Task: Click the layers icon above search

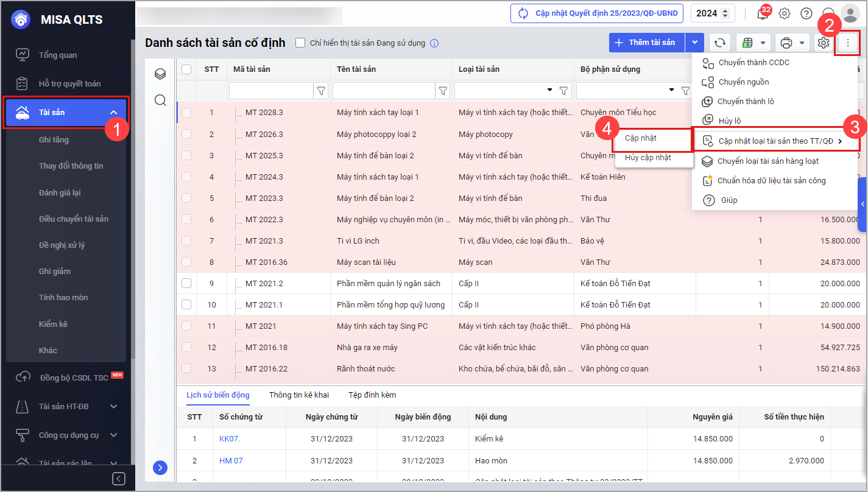Action: click(160, 74)
